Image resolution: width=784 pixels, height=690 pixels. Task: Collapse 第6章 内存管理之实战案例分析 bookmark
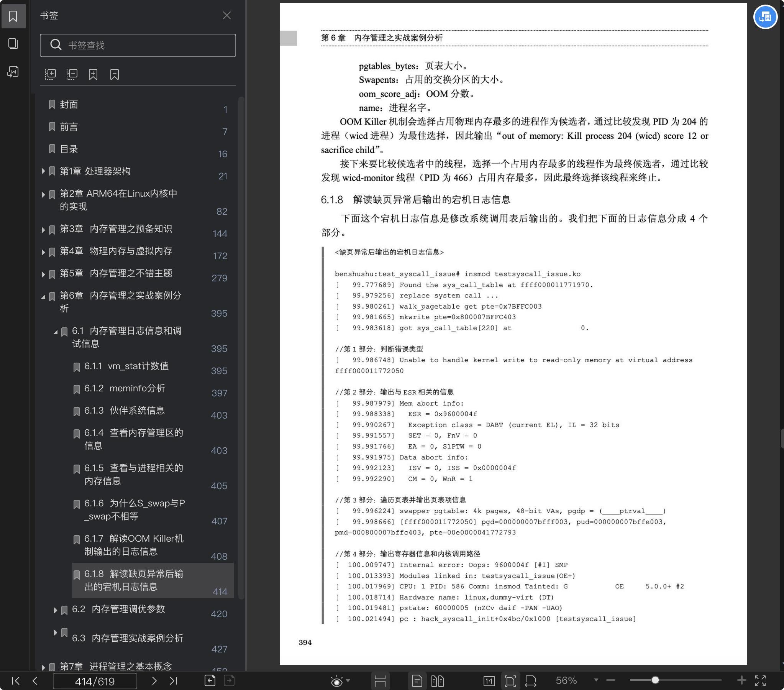point(43,297)
